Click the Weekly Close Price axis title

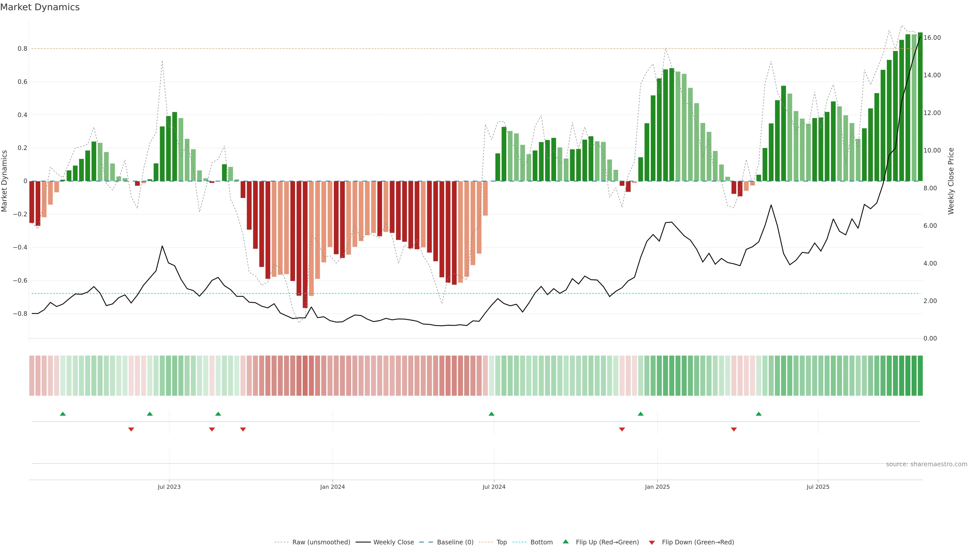tap(951, 181)
